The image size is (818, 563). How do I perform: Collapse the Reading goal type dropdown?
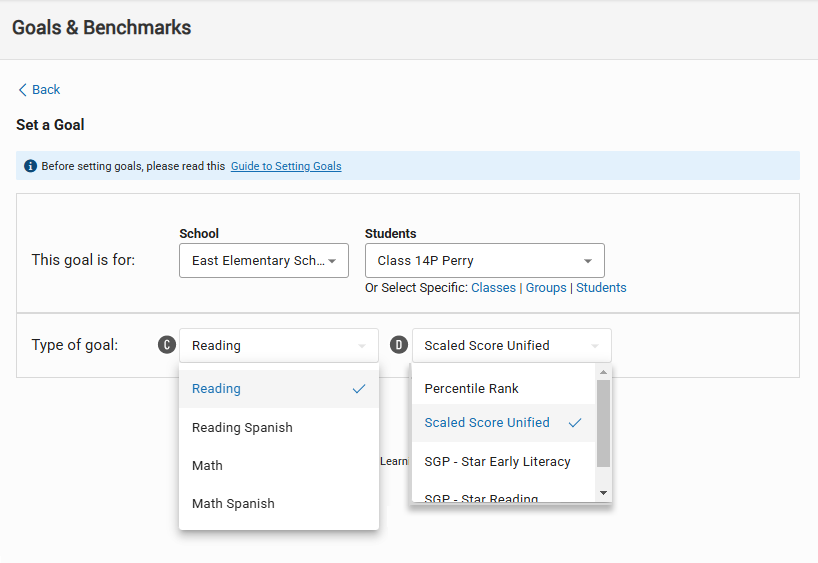[279, 346]
